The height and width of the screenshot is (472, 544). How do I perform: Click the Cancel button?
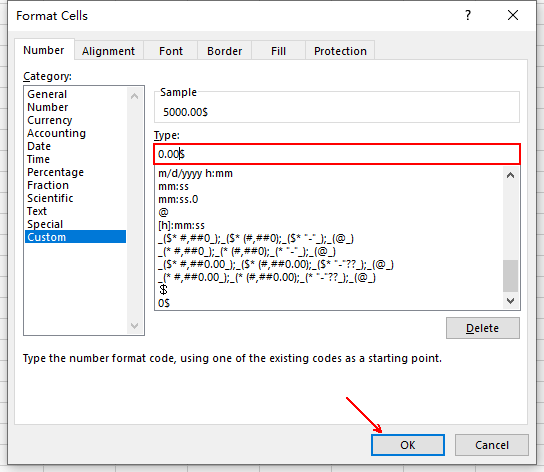tap(492, 445)
